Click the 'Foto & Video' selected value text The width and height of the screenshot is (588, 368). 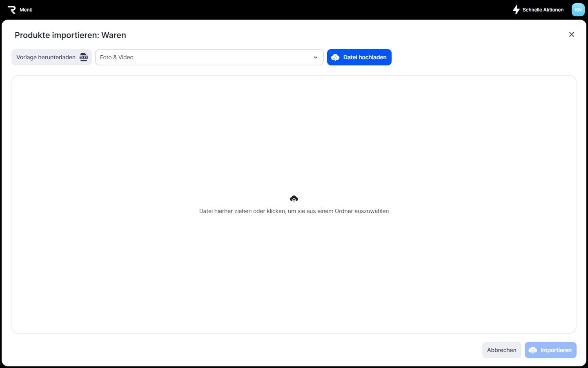(117, 57)
